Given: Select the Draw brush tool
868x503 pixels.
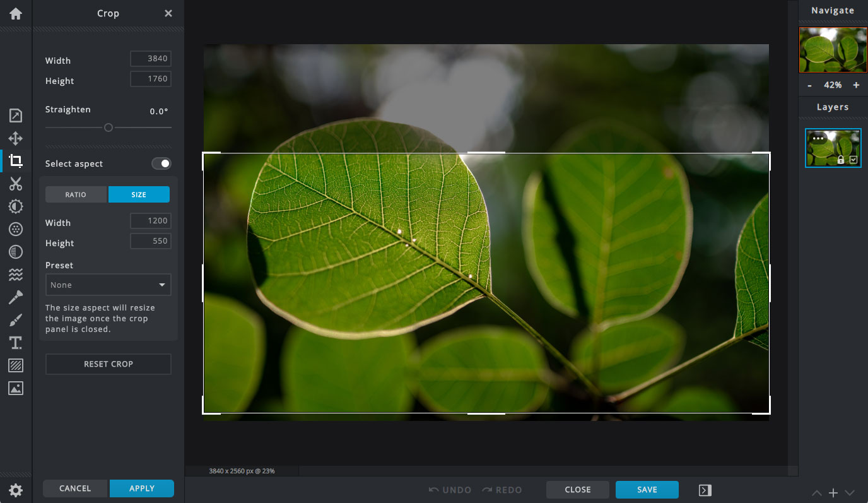Looking at the screenshot, I should (16, 320).
